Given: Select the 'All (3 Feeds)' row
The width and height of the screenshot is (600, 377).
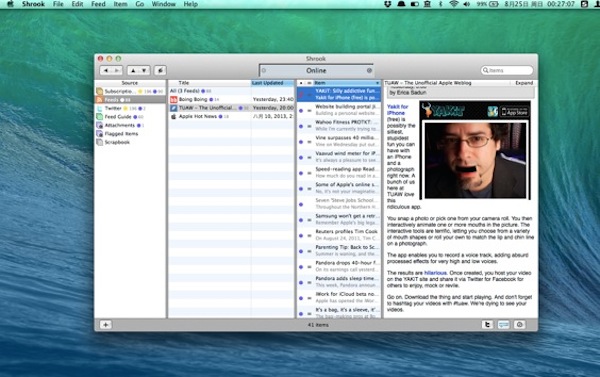Looking at the screenshot, I should 231,91.
